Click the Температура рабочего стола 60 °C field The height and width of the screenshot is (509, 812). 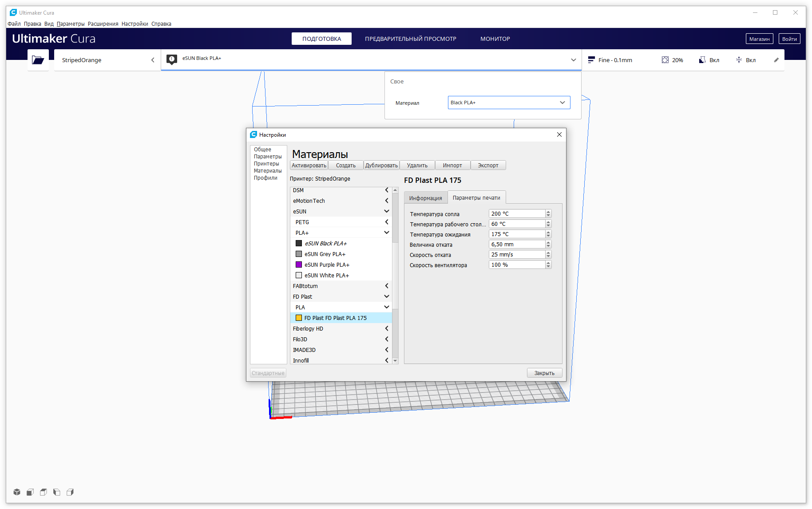point(517,224)
